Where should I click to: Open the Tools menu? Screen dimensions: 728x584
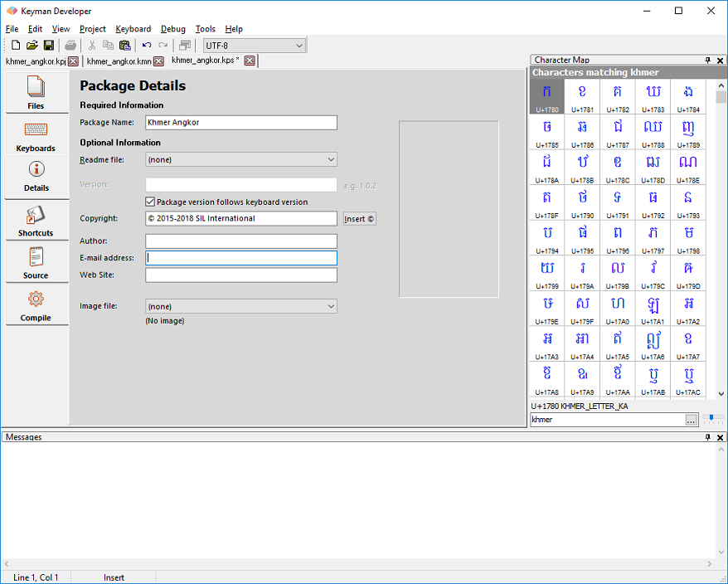205,29
